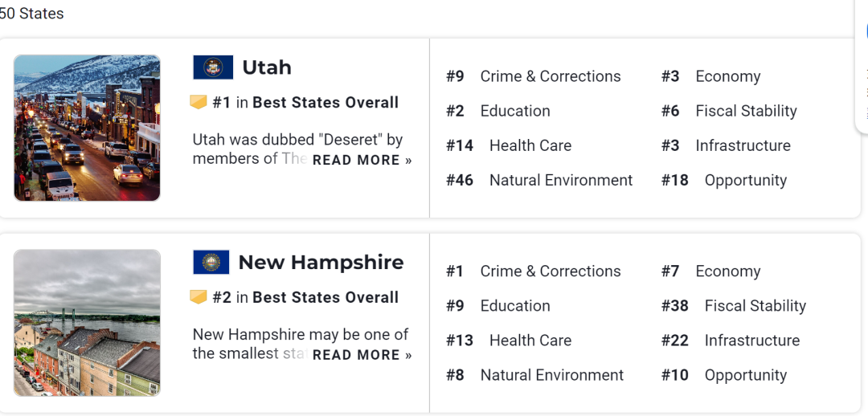The image size is (868, 416).
Task: Select New Hampshire's Opportunity ranking
Action: (x=724, y=375)
